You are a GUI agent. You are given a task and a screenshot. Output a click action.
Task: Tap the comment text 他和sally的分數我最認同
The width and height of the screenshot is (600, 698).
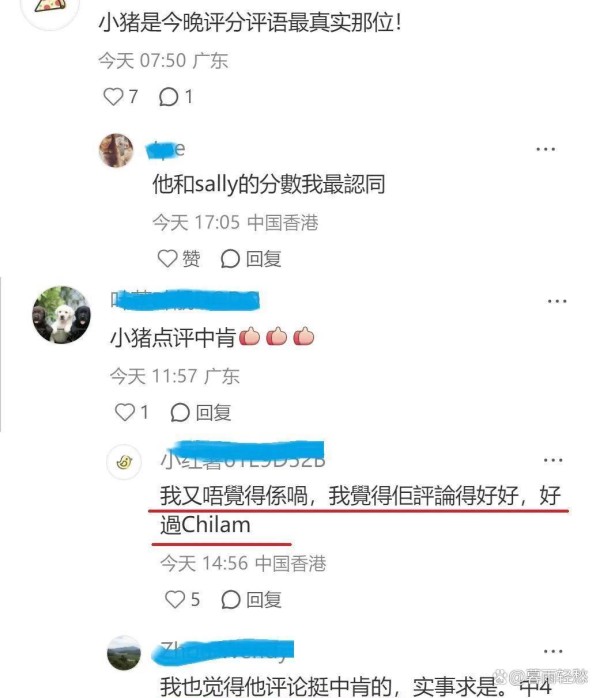[x=269, y=184]
